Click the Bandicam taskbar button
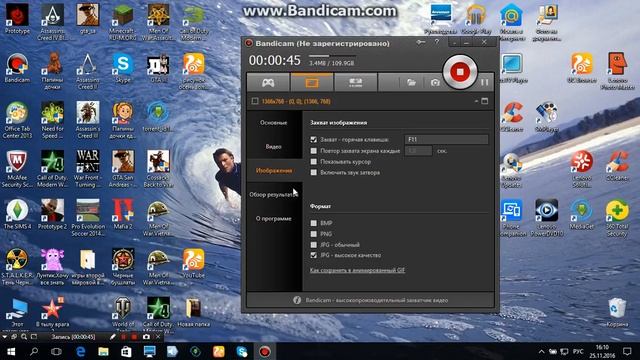 click(x=265, y=351)
